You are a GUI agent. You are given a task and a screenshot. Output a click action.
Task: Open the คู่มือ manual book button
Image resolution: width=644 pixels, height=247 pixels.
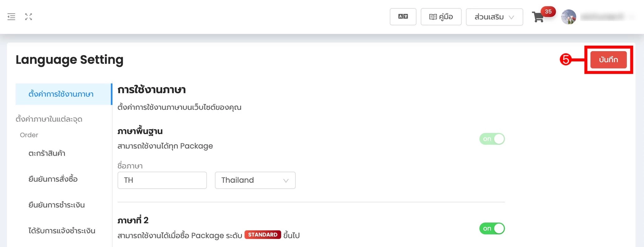pos(441,17)
